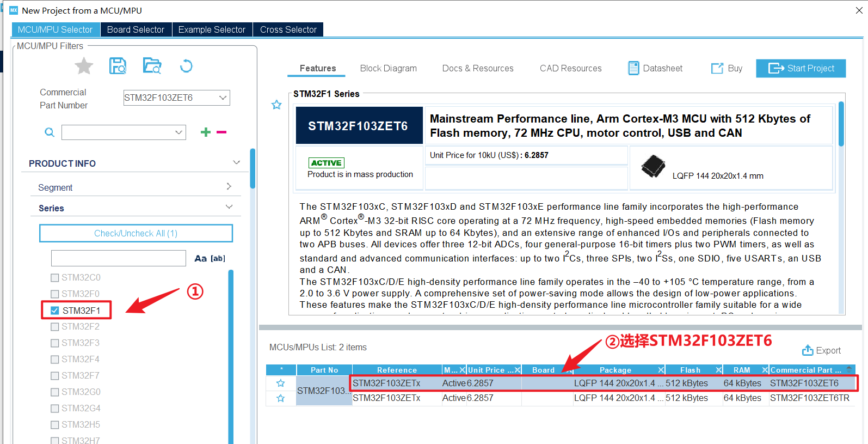Check the STM32F0 series checkbox
This screenshot has width=868, height=444.
pyautogui.click(x=54, y=294)
